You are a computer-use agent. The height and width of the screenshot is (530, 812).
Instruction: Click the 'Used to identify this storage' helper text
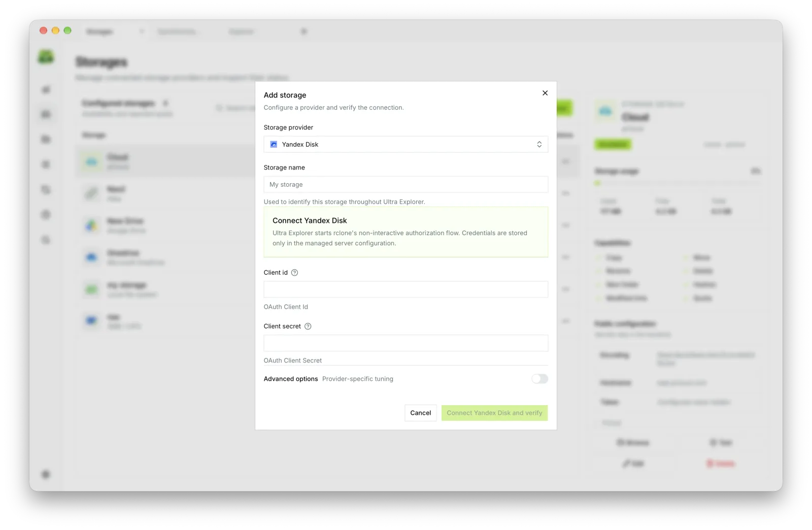(x=344, y=202)
